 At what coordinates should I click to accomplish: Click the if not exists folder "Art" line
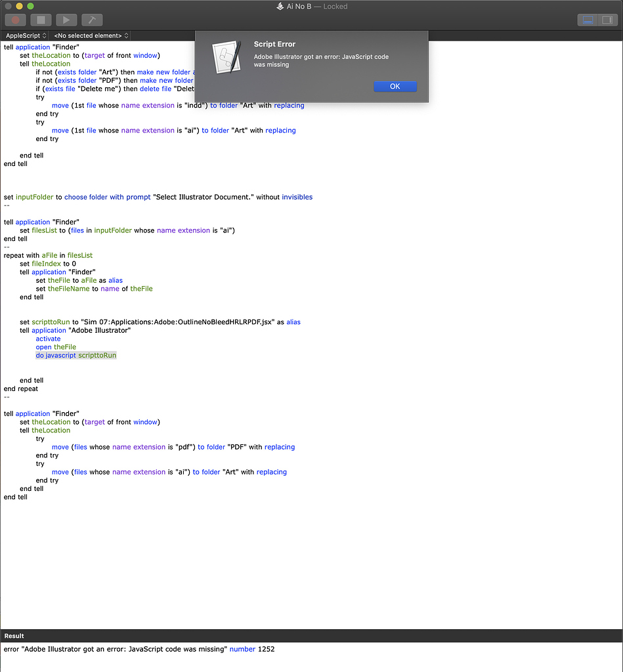coord(116,72)
